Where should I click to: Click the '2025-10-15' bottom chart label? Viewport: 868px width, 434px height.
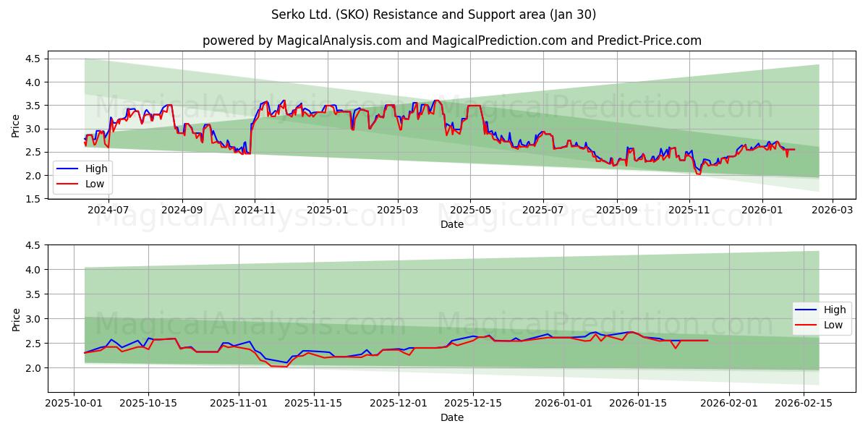[x=148, y=403]
